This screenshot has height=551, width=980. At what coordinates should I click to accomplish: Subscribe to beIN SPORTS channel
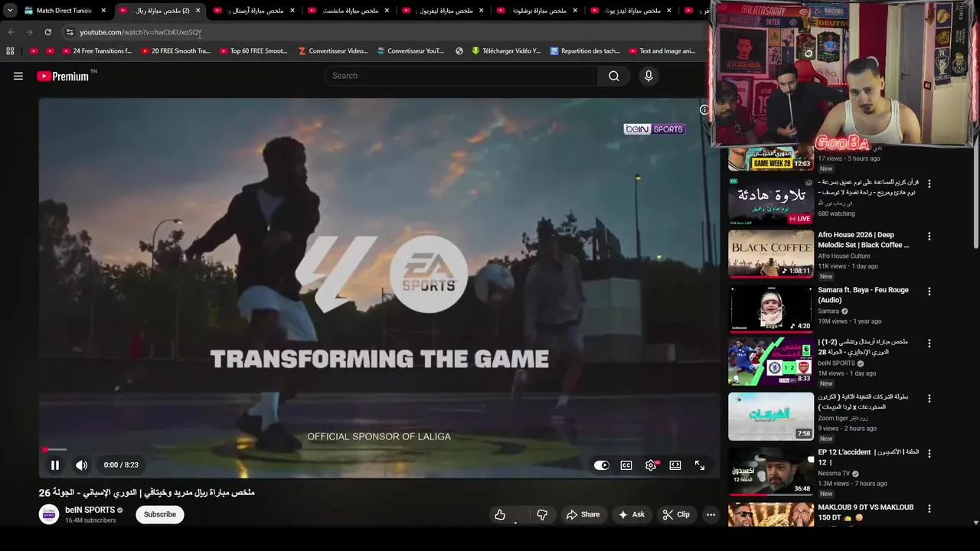coord(160,514)
